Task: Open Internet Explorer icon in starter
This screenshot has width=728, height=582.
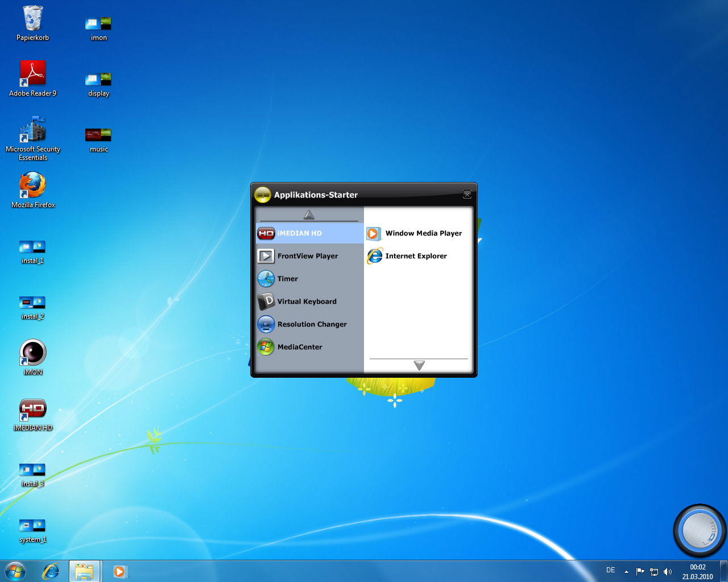Action: coord(375,256)
